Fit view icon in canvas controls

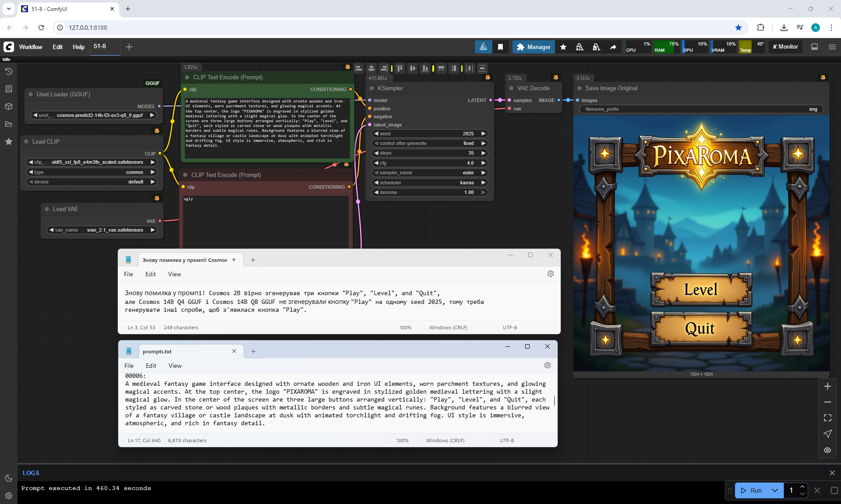click(x=827, y=418)
